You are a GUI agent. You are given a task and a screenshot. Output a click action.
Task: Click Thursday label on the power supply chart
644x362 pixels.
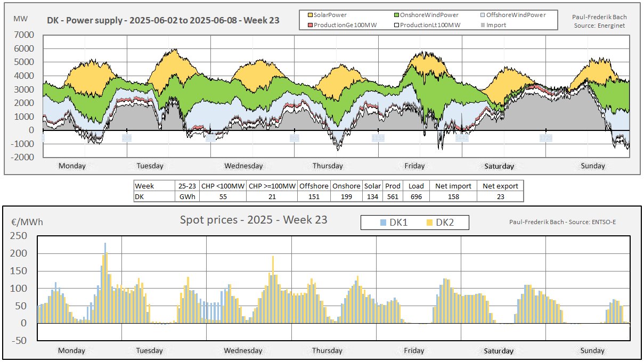pos(328,166)
